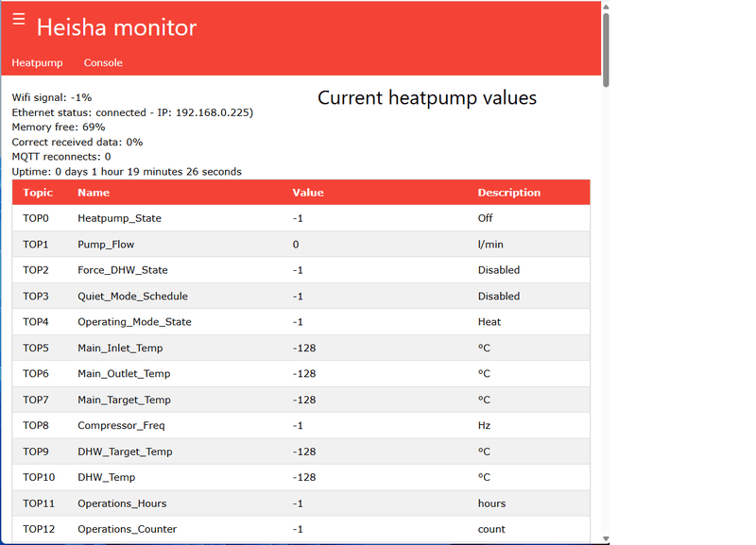Switch to the Heatpump tab

[x=37, y=62]
